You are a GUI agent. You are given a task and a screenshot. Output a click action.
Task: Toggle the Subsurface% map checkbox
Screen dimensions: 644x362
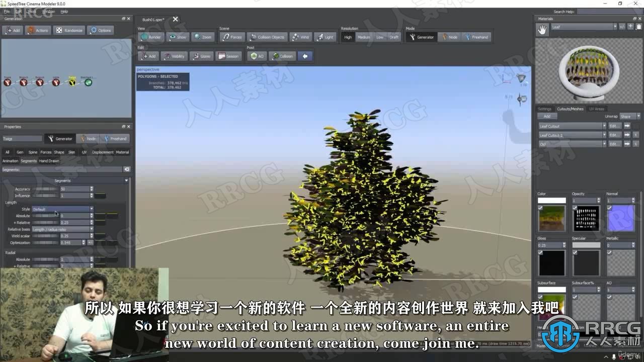point(575,297)
